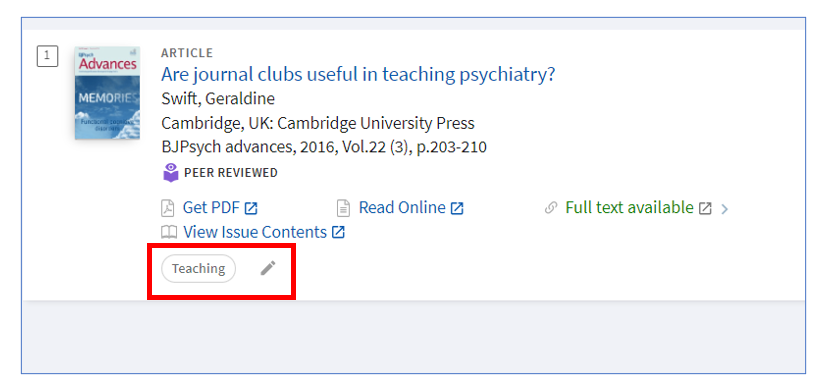Viewport: 825px width, 390px height.
Task: Click the Get PDF link
Action: point(211,208)
